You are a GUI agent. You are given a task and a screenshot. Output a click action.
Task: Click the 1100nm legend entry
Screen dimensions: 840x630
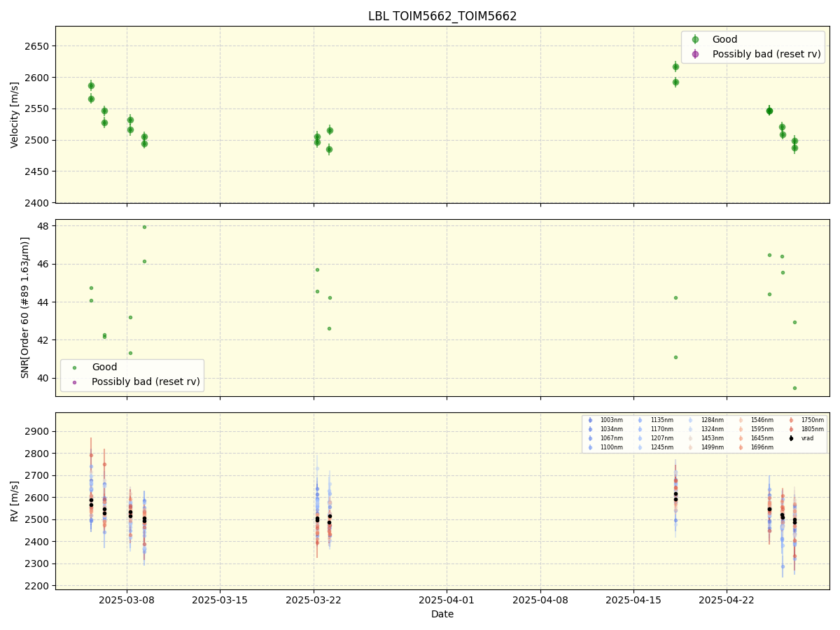click(x=605, y=447)
